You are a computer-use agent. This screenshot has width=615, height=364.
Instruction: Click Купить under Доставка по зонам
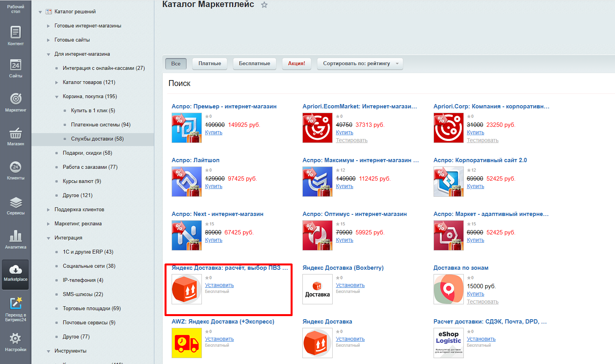point(476,294)
